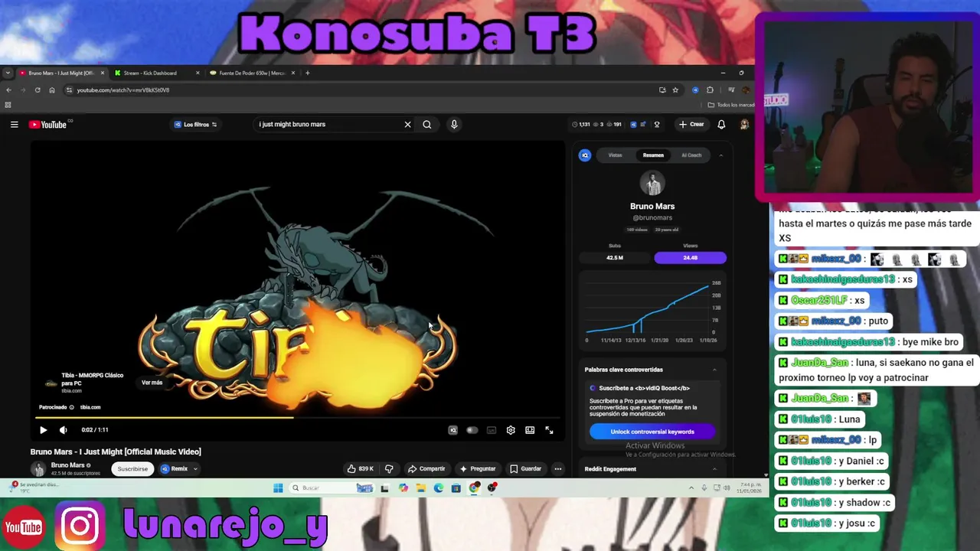Open the Windows Start menu
The width and height of the screenshot is (980, 551).
[278, 488]
